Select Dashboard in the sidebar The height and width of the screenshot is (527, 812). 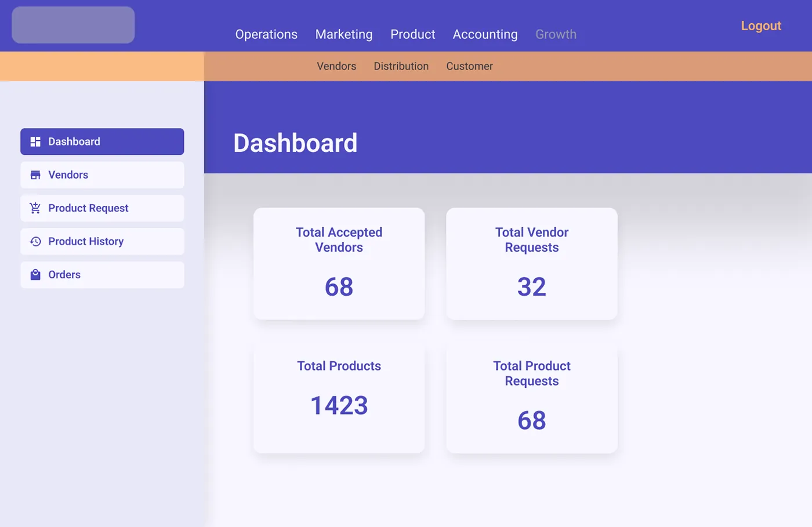102,141
